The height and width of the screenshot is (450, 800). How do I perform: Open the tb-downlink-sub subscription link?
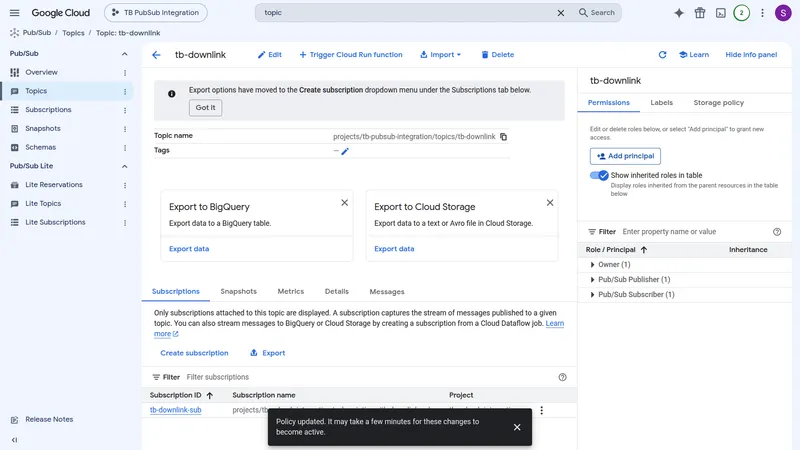[176, 410]
